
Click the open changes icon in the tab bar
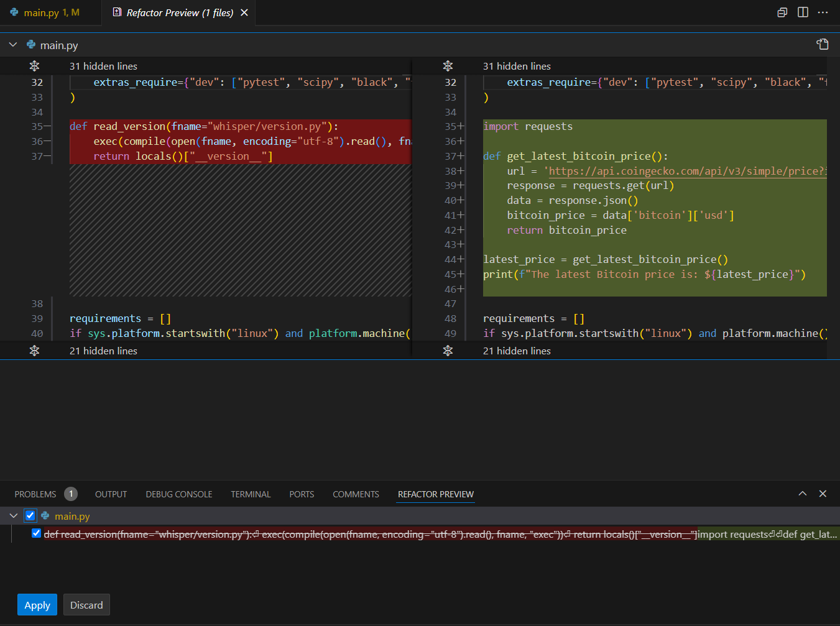click(782, 12)
